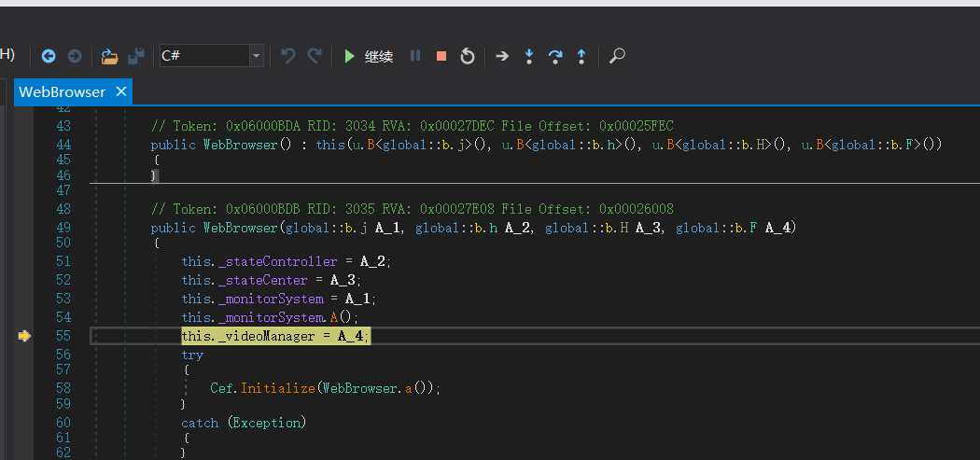Click _monitorSystem on line 53
The image size is (980, 460).
(271, 299)
